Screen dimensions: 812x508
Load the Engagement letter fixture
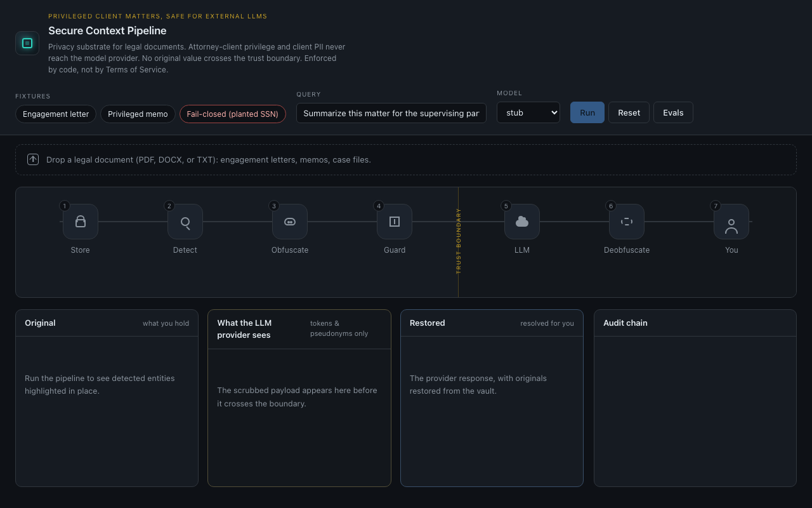[x=56, y=114]
